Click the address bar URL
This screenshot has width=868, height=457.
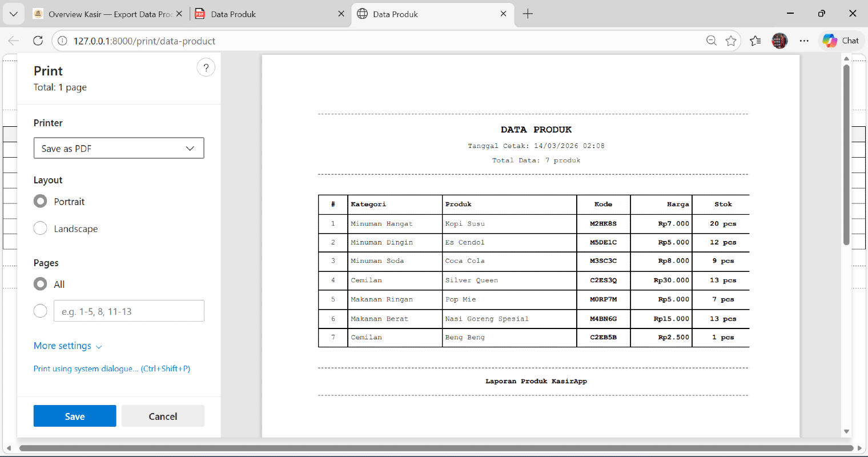(x=144, y=41)
